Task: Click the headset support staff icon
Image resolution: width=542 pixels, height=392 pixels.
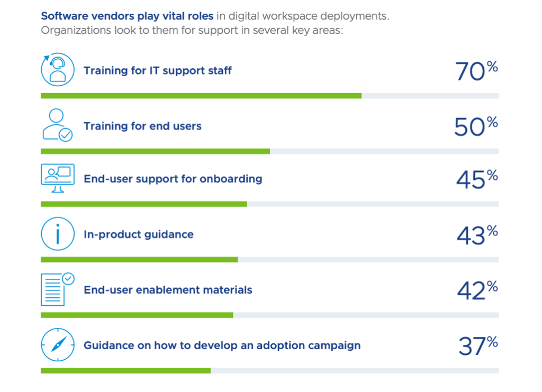Action: click(57, 69)
